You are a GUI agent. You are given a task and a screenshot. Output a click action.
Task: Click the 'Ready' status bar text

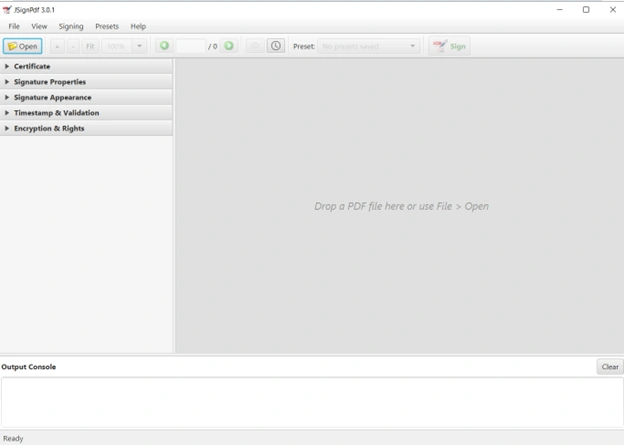click(x=13, y=438)
